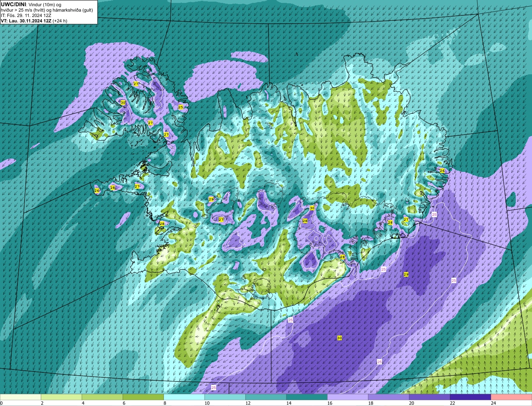Select the olive green 6–8 m/s scale swatch
The image size is (532, 406).
(143, 397)
